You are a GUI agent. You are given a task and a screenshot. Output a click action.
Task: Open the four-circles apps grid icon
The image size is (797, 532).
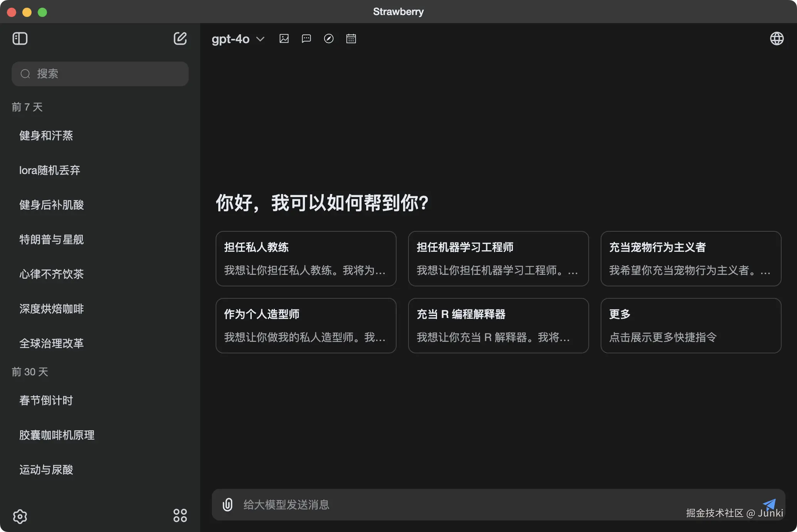180,515
